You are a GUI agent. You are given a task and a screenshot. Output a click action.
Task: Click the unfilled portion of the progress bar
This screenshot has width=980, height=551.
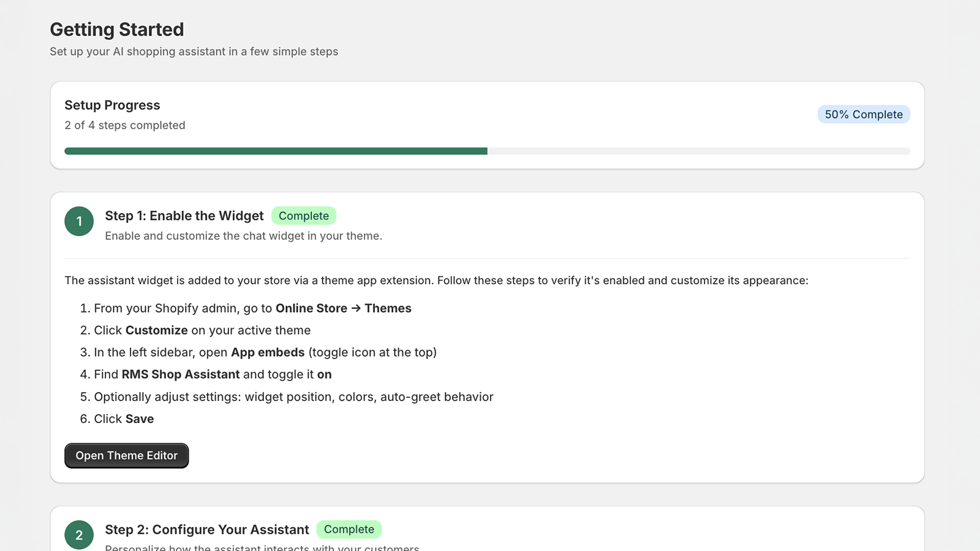pos(699,151)
